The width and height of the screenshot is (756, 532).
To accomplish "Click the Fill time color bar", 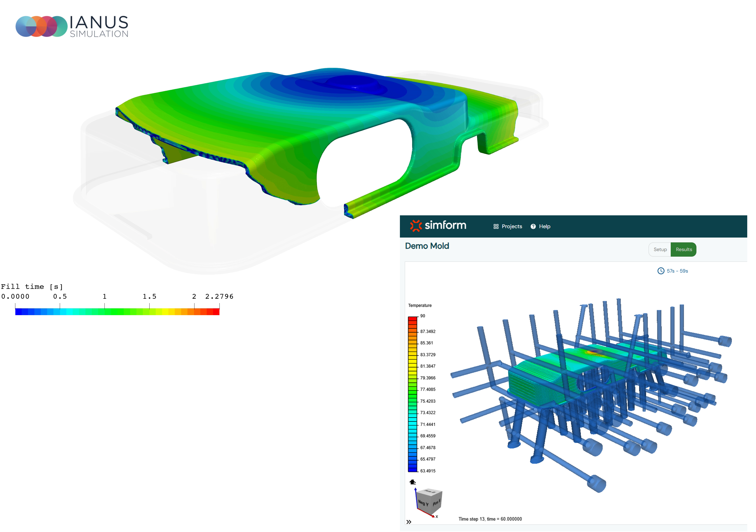I will [x=117, y=312].
